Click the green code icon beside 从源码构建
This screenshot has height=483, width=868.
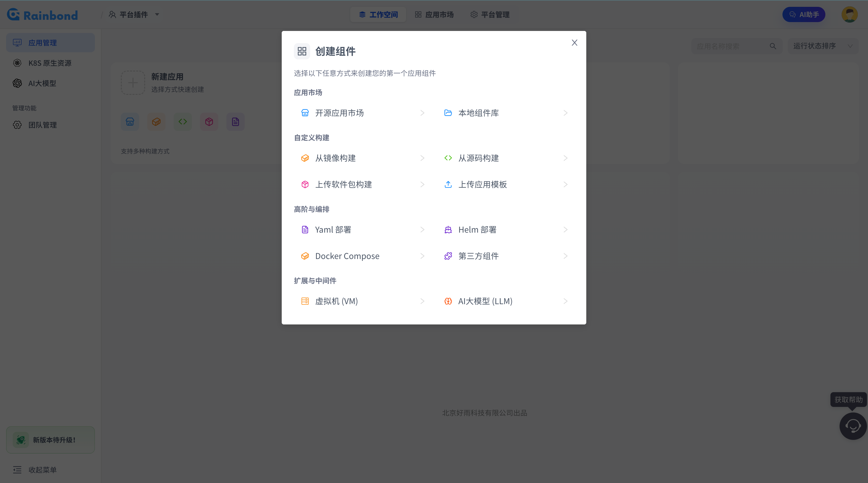point(448,158)
